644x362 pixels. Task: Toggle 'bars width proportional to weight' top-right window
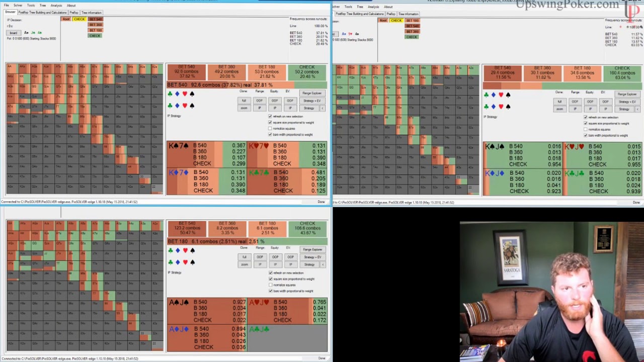coord(586,135)
